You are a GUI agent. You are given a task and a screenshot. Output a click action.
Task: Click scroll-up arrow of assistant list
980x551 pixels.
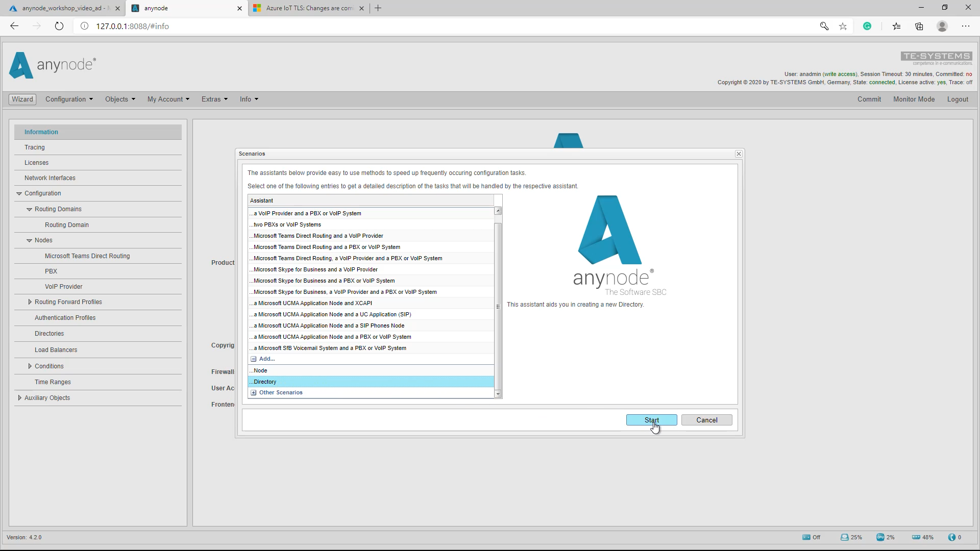click(x=498, y=211)
